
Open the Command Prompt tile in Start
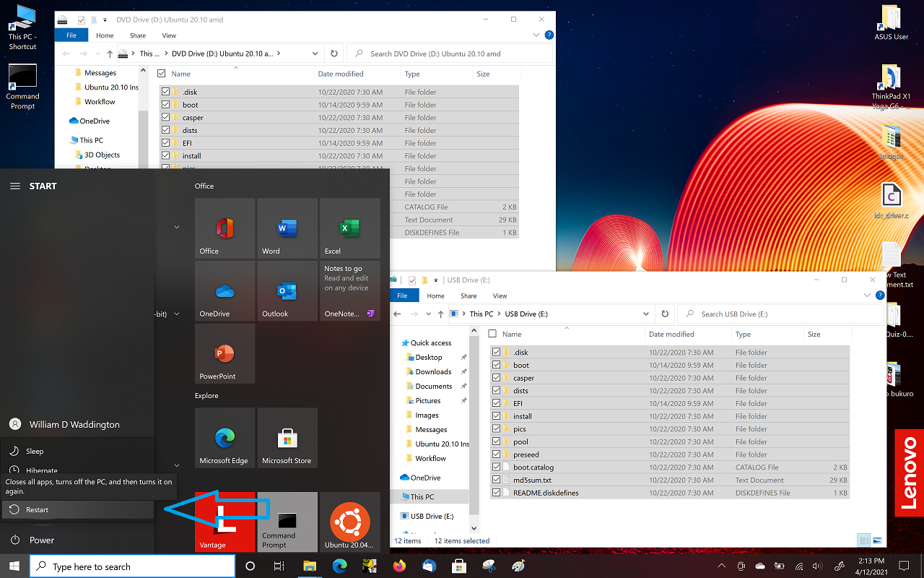tap(287, 522)
